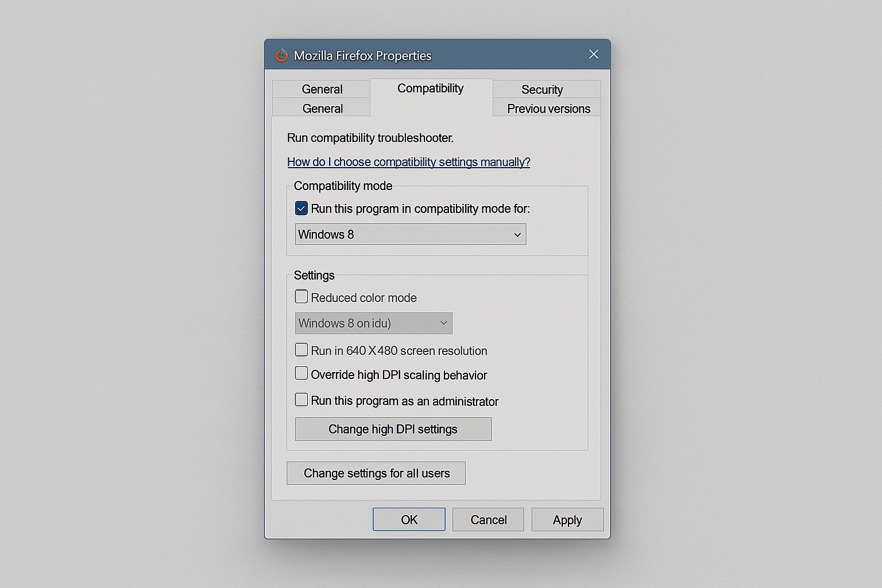Image resolution: width=882 pixels, height=588 pixels.
Task: Open the disabled Windows 8 on idu) dropdown
Action: [374, 323]
